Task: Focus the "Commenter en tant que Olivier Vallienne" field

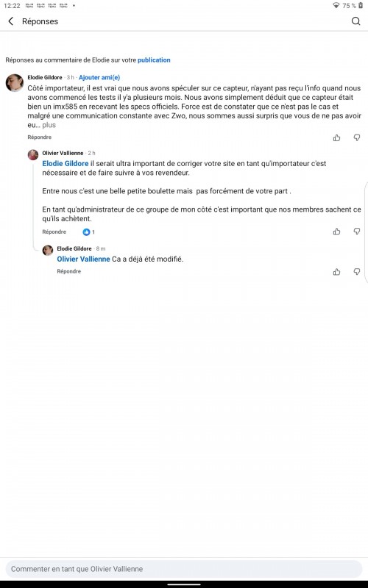Action: click(184, 569)
